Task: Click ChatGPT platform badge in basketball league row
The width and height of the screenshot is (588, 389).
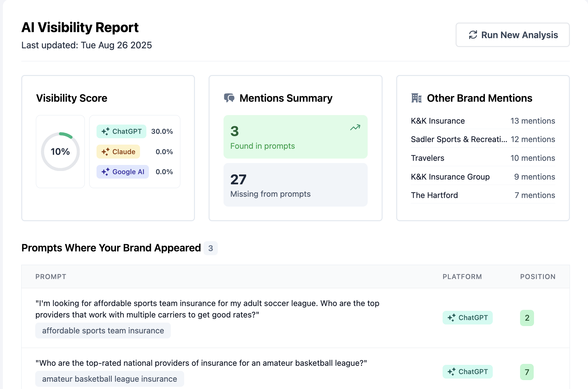Action: pyautogui.click(x=467, y=372)
